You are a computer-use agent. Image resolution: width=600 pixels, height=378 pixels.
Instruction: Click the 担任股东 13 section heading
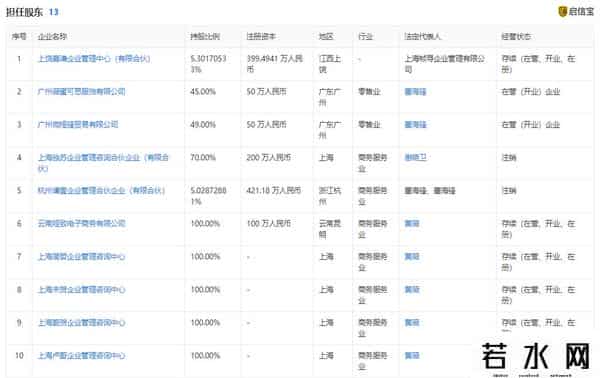coord(32,12)
